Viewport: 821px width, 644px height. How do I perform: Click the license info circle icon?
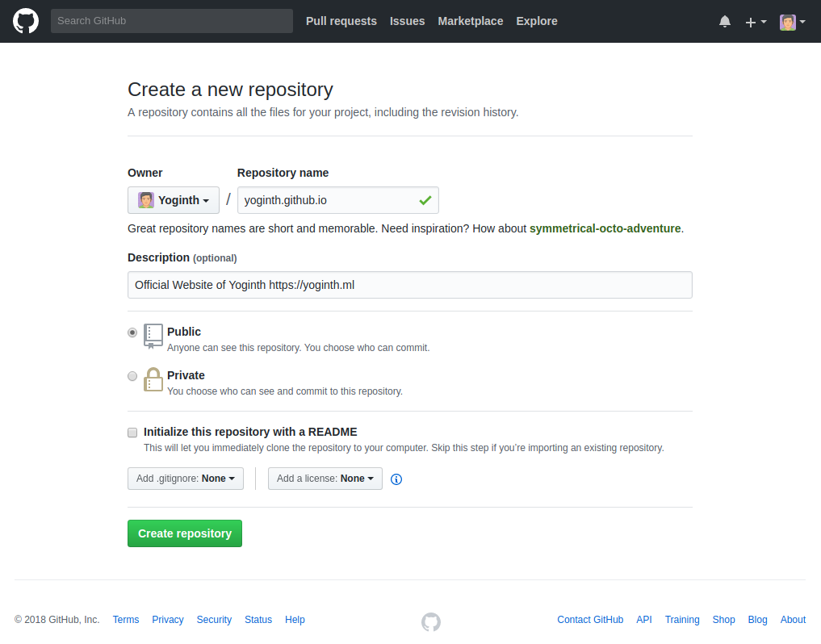pos(396,479)
